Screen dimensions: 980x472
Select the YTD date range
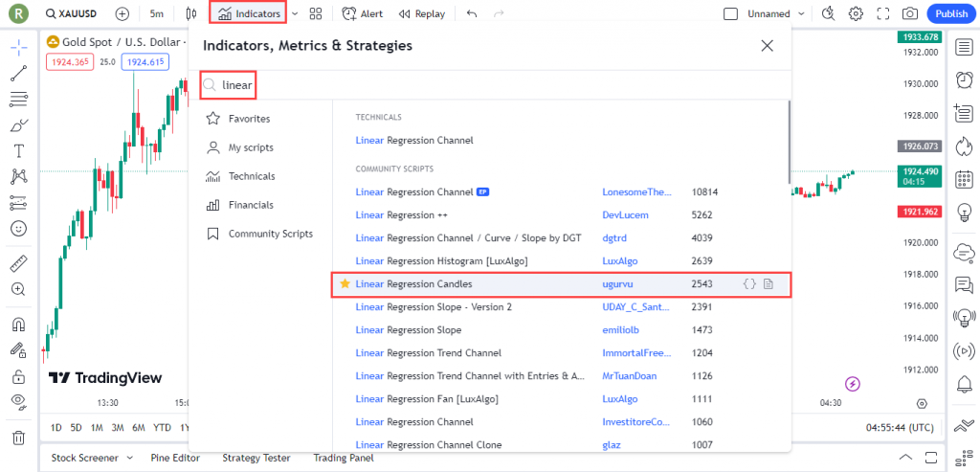pos(162,428)
